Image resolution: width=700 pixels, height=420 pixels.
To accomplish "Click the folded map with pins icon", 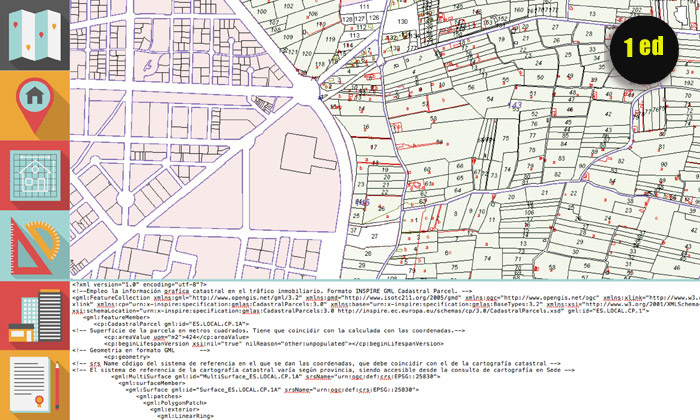I will [x=35, y=35].
